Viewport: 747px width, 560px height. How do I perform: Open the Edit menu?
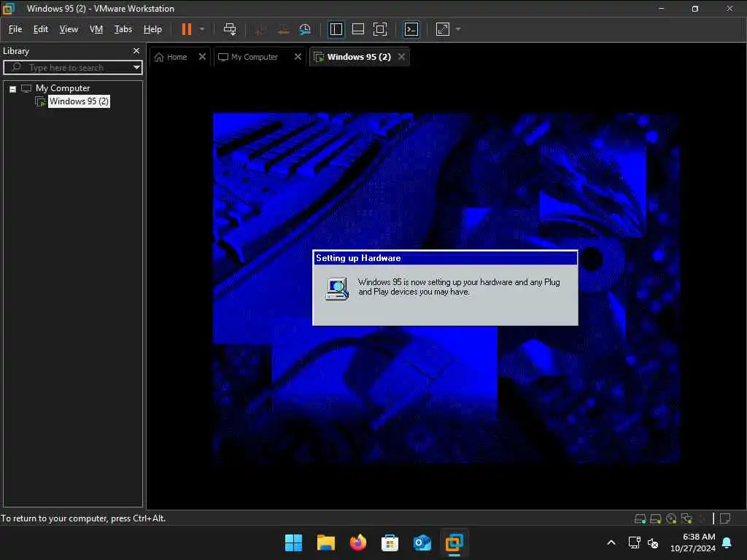pos(41,29)
